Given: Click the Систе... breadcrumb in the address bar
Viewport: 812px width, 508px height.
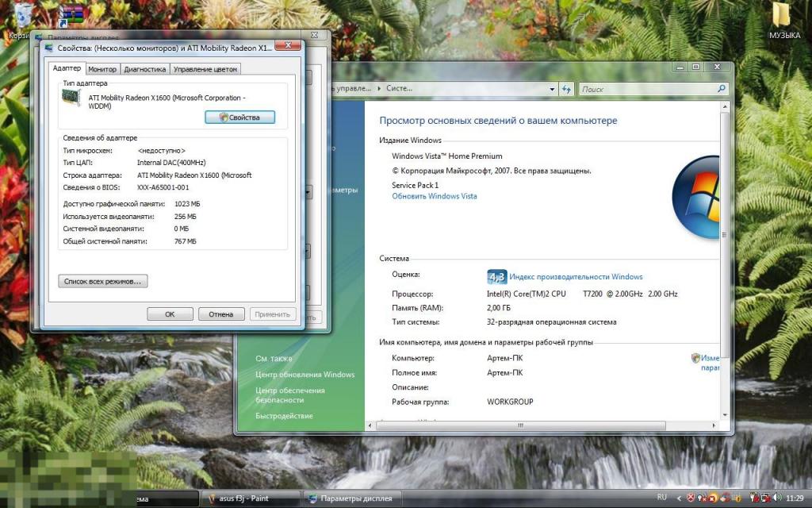Looking at the screenshot, I should coord(400,89).
